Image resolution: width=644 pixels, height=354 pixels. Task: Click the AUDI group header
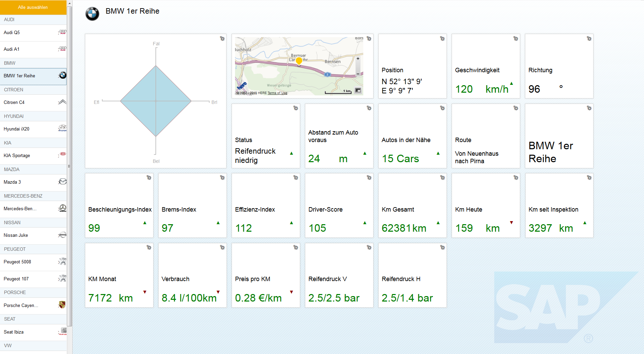coord(33,20)
